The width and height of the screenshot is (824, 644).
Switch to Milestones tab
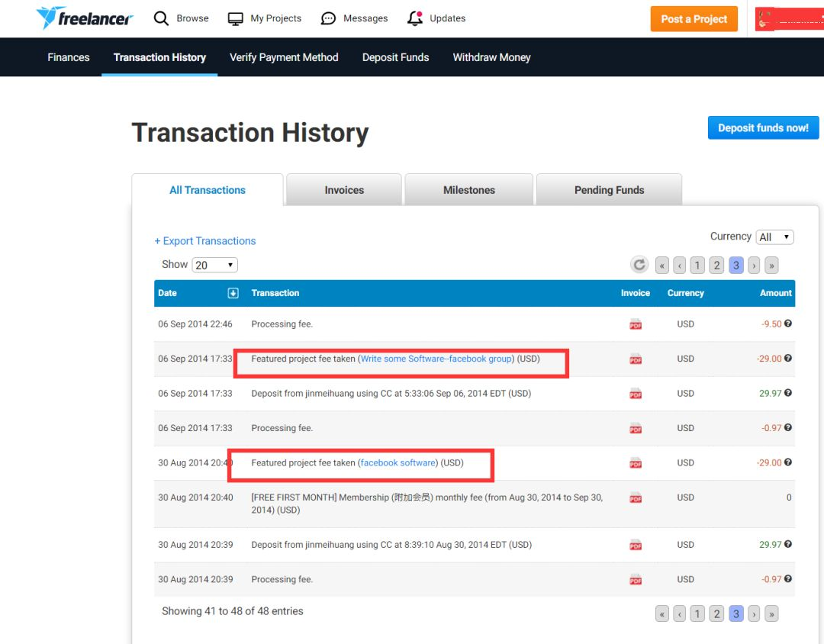tap(469, 190)
